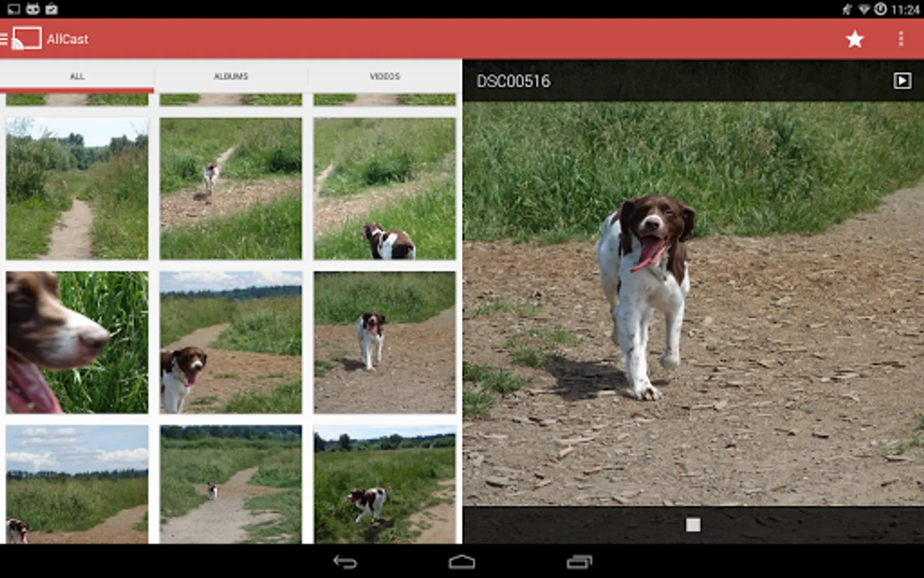Screen dimensions: 924x578
Task: Open the three-dot overflow menu
Action: click(901, 39)
